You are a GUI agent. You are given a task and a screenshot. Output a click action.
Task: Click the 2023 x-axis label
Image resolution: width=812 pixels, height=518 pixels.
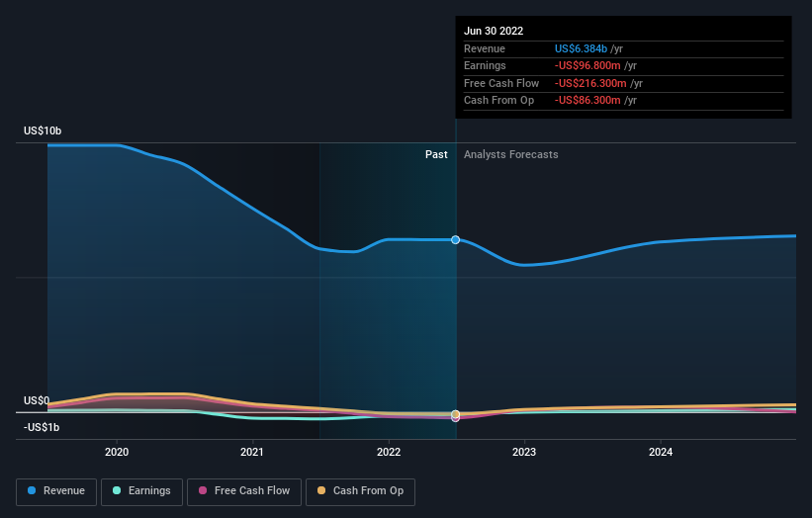coord(524,452)
